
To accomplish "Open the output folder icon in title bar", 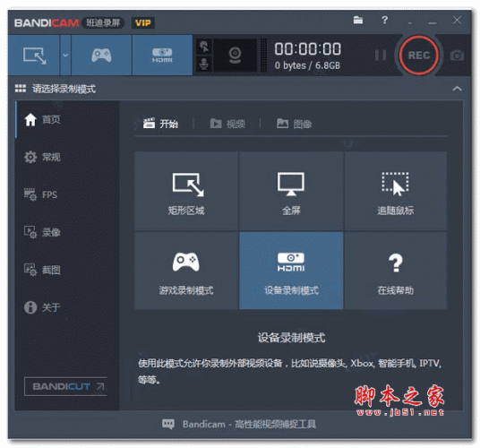I will (x=358, y=21).
